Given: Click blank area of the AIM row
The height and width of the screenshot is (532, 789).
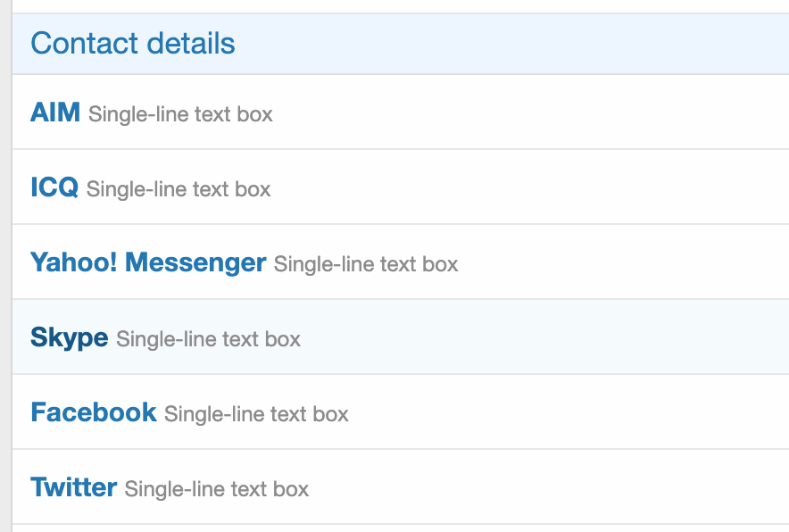Looking at the screenshot, I should point(536,112).
